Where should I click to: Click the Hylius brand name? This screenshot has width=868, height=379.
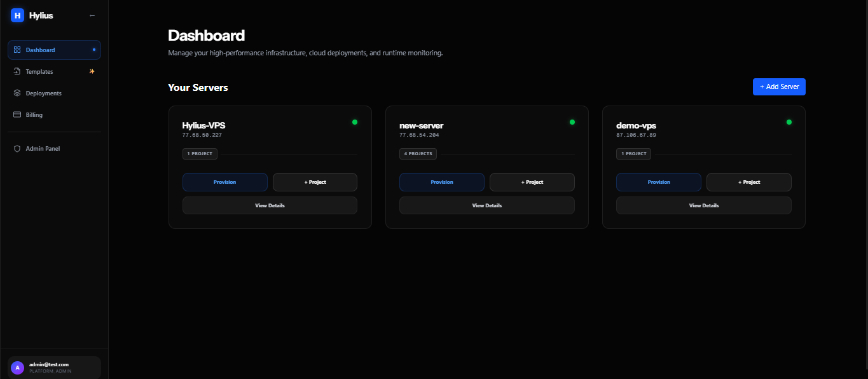point(41,15)
